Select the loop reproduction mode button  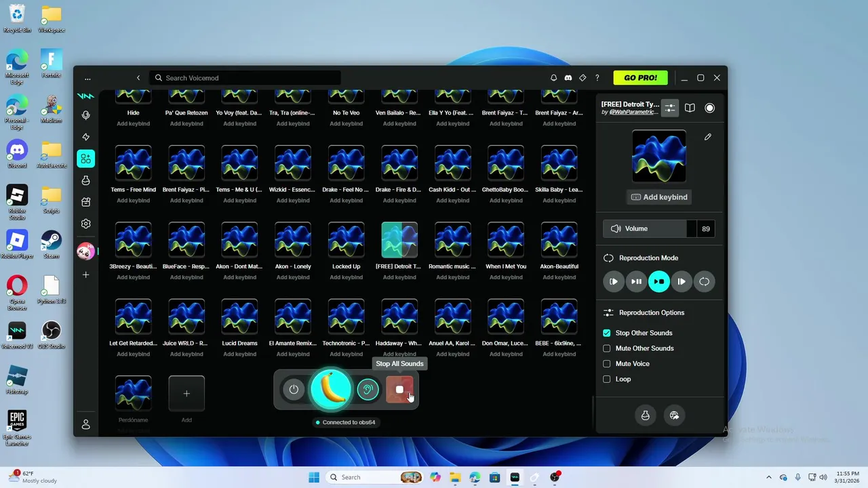coord(705,281)
